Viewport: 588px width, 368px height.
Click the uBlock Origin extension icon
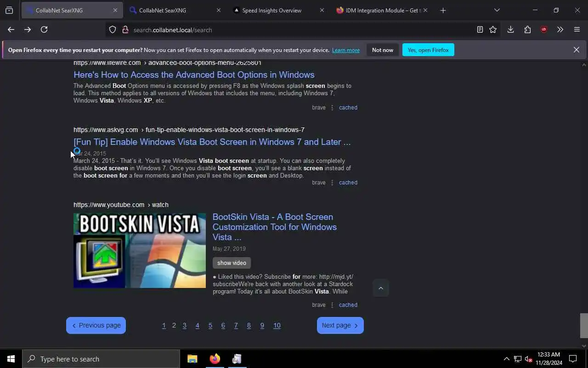tap(544, 29)
